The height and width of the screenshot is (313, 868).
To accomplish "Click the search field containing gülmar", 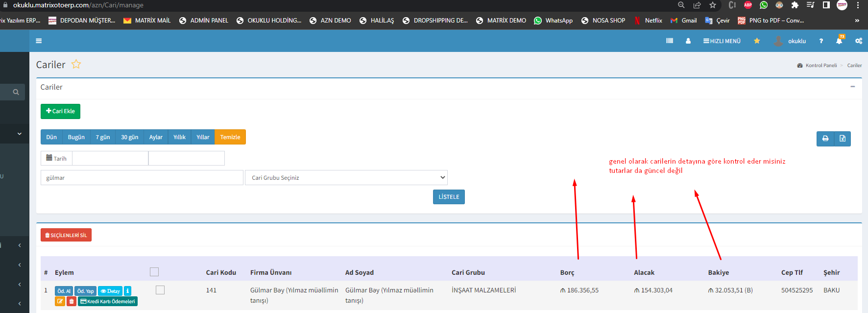I will point(142,177).
